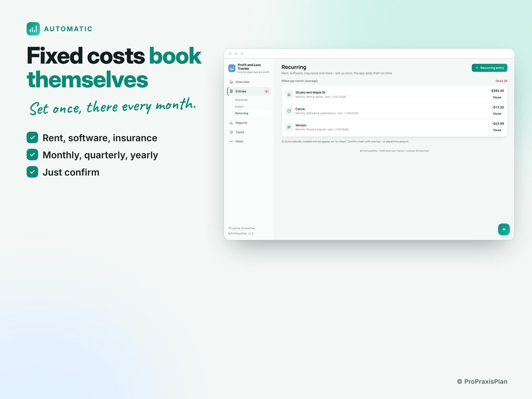Click the Effect per month (average) label
This screenshot has width=532, height=399.
pos(299,81)
